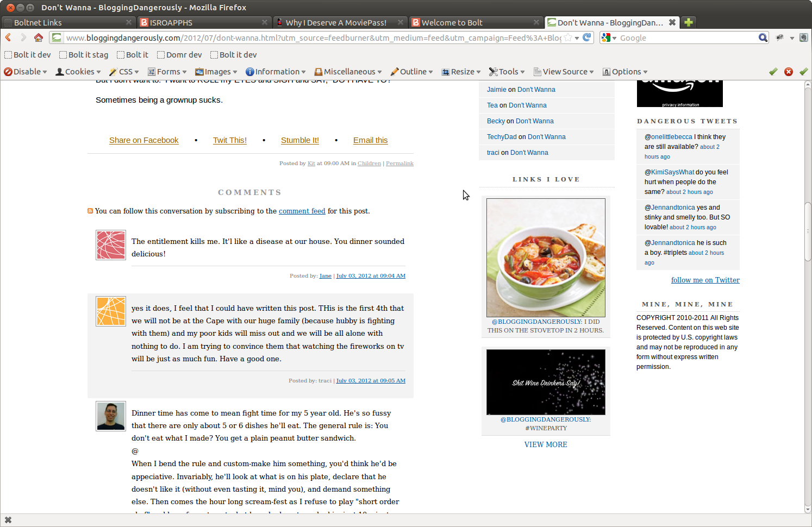812x527 pixels.
Task: Open the Domr dev bookmark
Action: pos(179,55)
